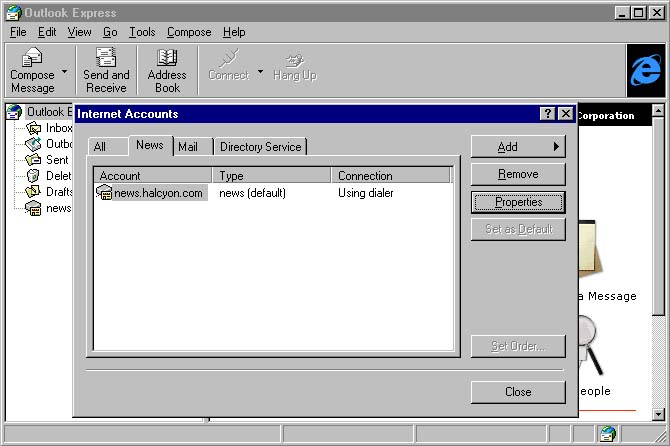Select the Drafts folder in tree
This screenshot has height=446, width=670.
[58, 192]
